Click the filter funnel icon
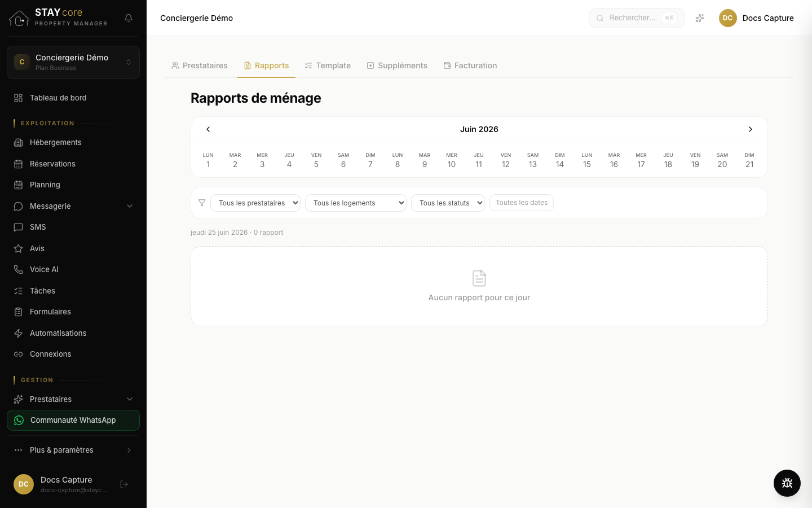Screen dimensions: 812x508 click(202, 203)
